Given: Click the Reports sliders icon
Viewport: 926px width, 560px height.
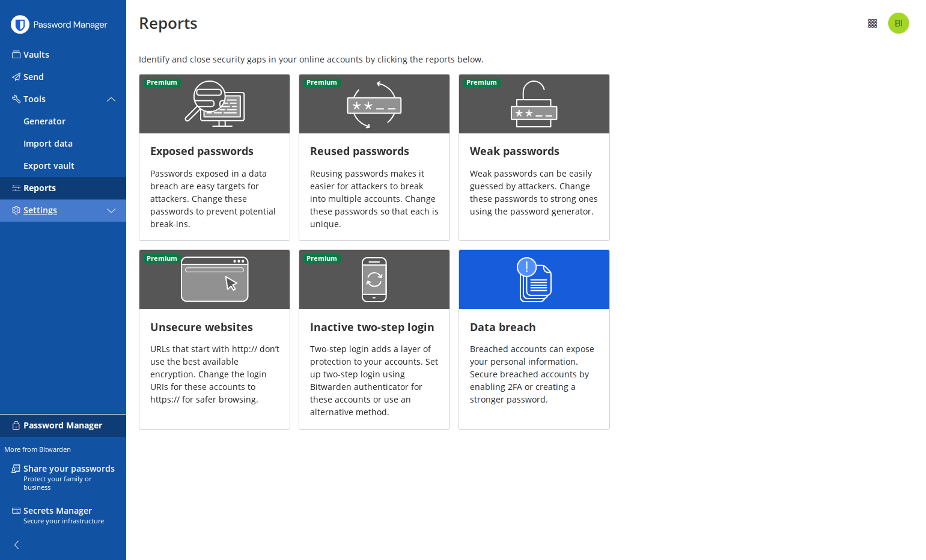Looking at the screenshot, I should [16, 188].
